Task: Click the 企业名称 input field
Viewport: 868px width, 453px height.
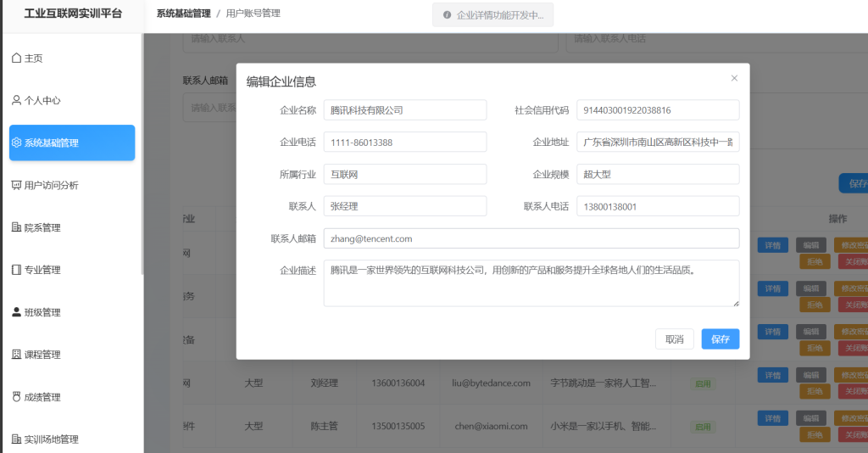Action: 405,110
